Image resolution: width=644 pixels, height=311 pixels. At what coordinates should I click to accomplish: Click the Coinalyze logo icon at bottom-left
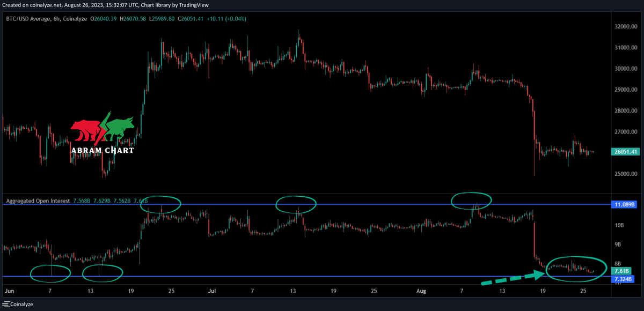click(6, 303)
